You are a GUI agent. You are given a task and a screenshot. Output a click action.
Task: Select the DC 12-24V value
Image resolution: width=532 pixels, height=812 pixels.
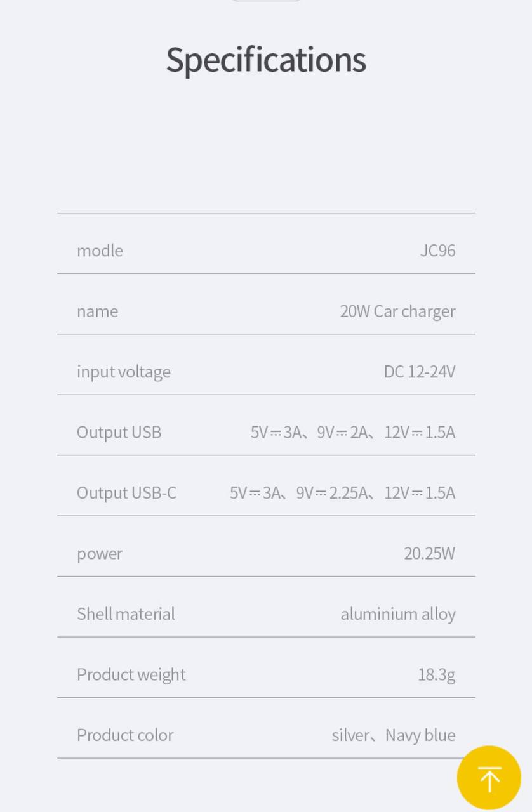420,372
